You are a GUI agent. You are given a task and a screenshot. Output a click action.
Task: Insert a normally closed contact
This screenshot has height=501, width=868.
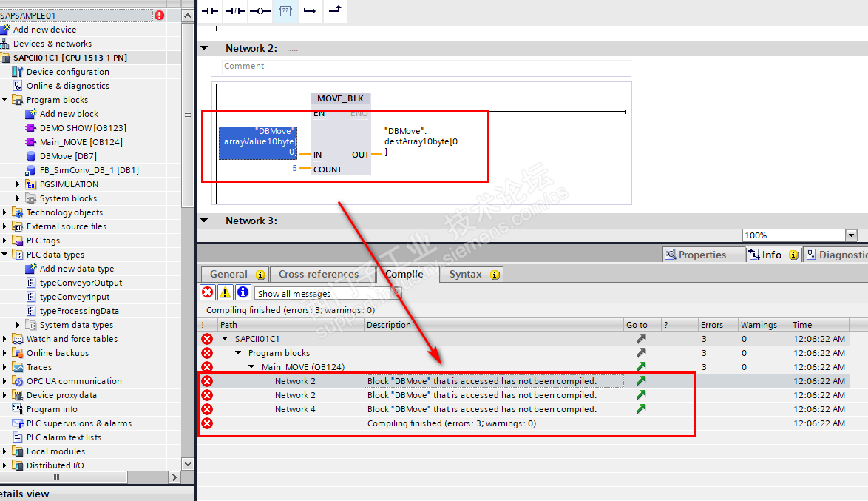tap(235, 11)
